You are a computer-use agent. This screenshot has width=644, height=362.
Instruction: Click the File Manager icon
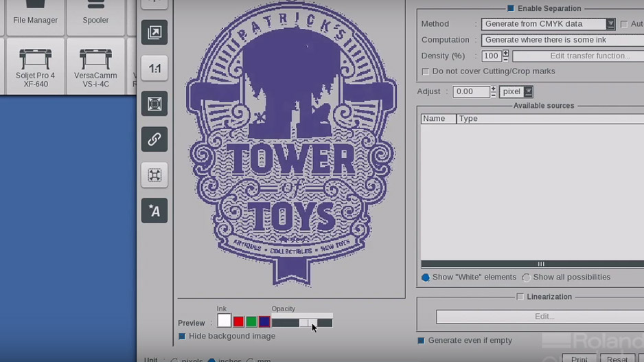[x=35, y=15]
